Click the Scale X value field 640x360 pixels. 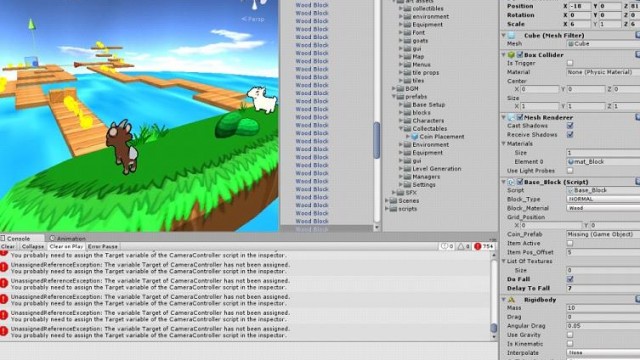click(580, 24)
